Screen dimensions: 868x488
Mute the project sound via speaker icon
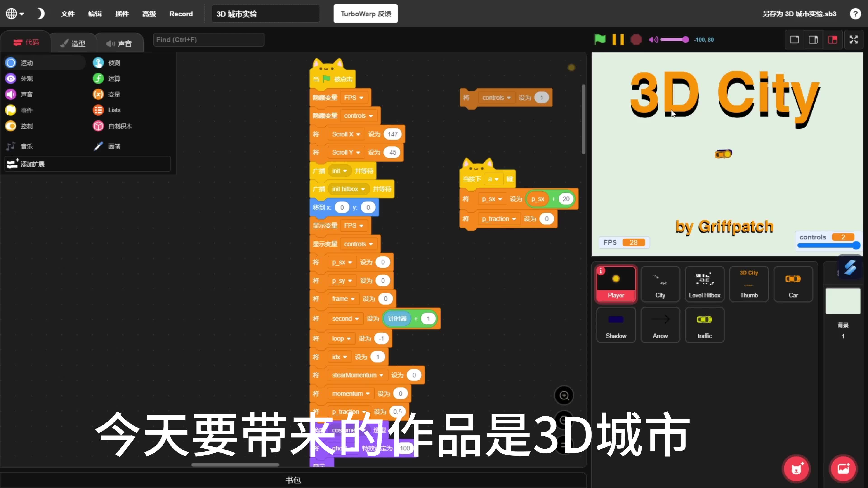[x=653, y=39]
